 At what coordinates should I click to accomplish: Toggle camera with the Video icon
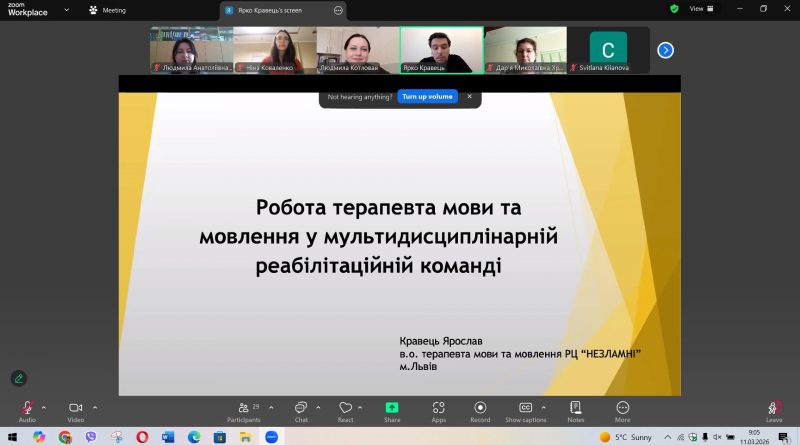click(x=76, y=407)
